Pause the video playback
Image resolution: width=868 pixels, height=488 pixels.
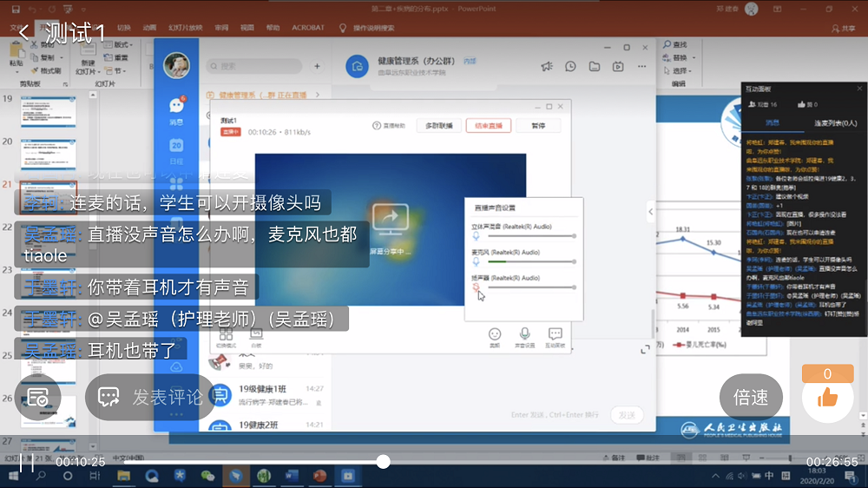pos(27,463)
